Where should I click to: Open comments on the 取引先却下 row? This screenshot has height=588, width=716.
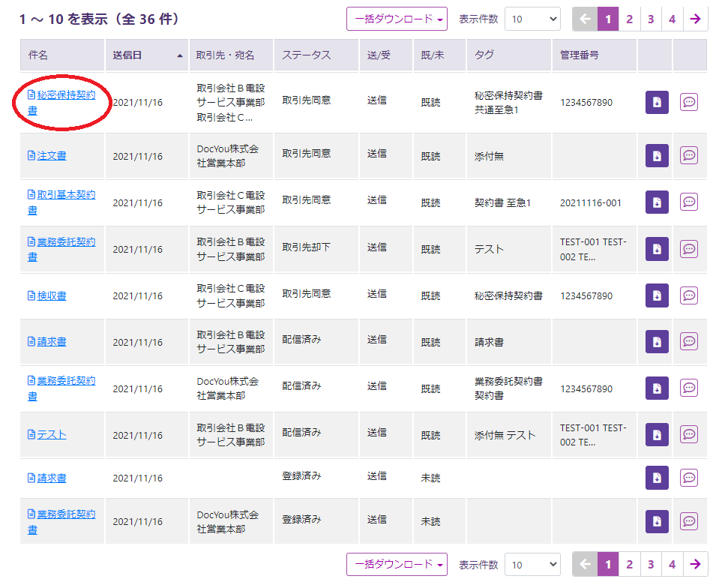(x=688, y=249)
